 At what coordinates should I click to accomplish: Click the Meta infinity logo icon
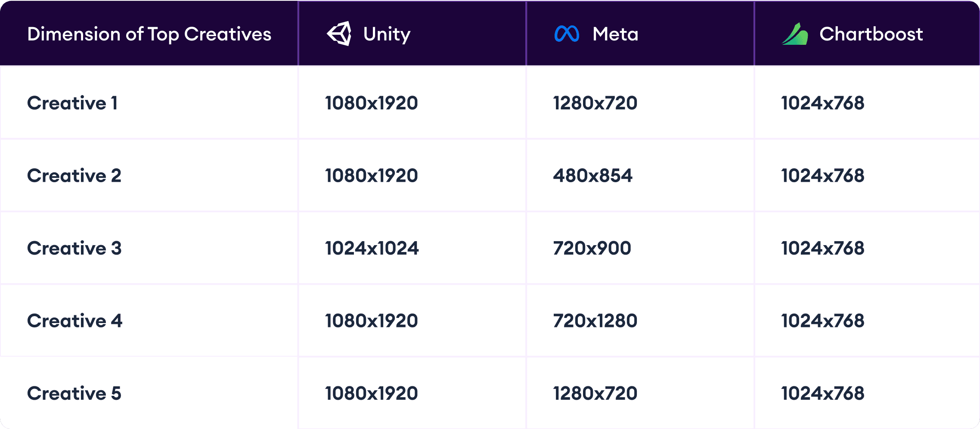click(x=566, y=34)
